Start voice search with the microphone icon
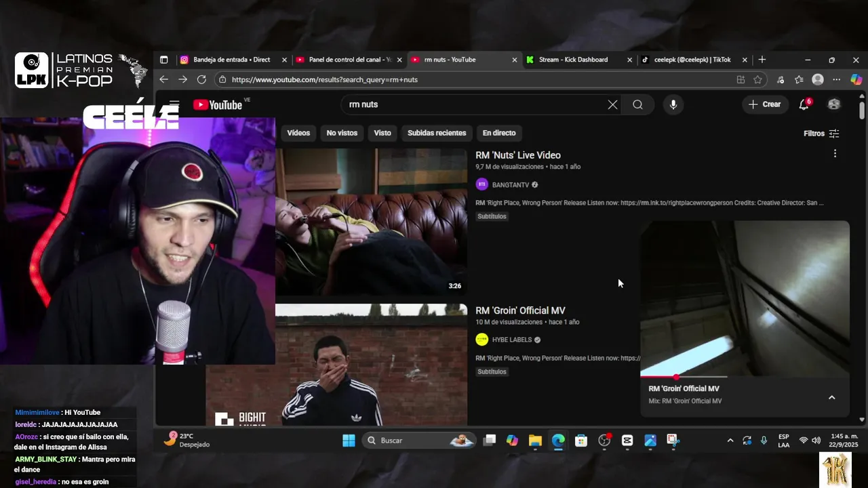 673,104
